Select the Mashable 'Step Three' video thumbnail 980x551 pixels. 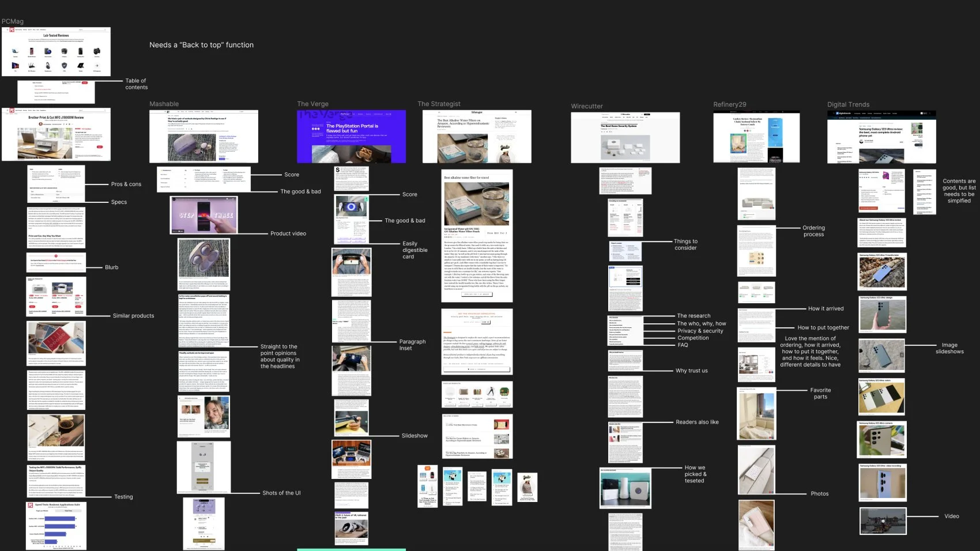point(203,215)
